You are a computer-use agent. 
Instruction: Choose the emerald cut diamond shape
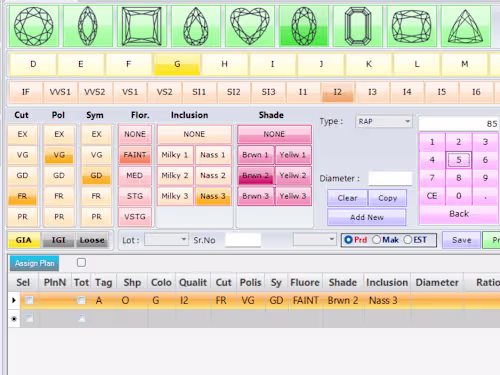(358, 26)
